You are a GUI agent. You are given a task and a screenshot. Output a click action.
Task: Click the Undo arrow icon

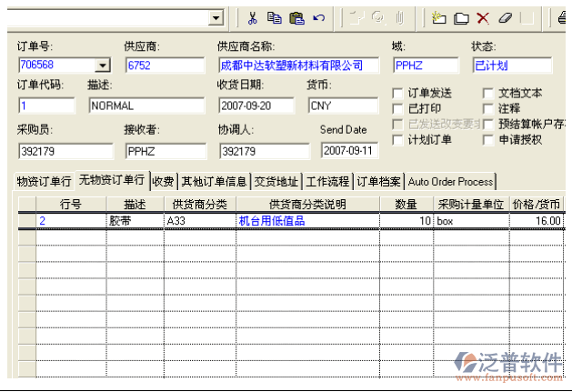coord(319,17)
